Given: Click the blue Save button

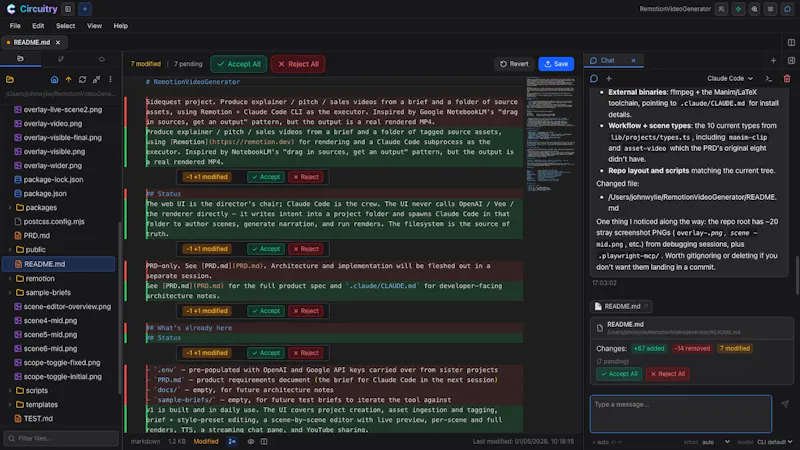Looking at the screenshot, I should point(556,64).
